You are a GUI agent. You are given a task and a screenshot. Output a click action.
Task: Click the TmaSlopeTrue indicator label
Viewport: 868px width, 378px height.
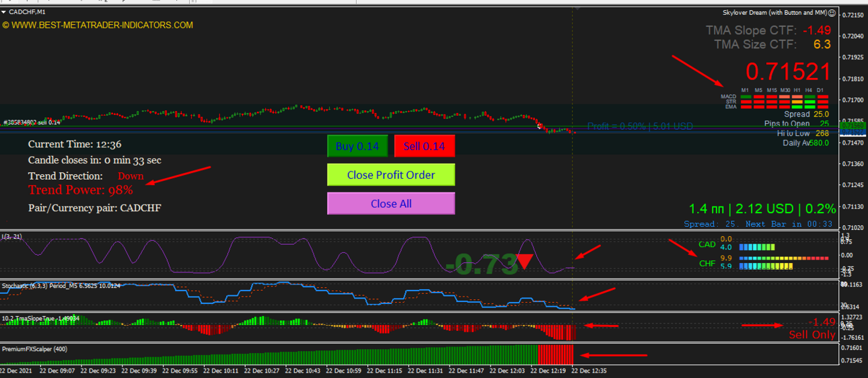[x=40, y=318]
